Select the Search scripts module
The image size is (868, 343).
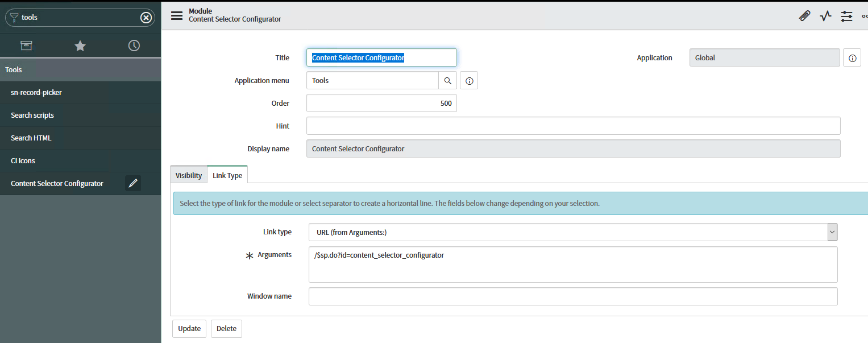click(32, 115)
